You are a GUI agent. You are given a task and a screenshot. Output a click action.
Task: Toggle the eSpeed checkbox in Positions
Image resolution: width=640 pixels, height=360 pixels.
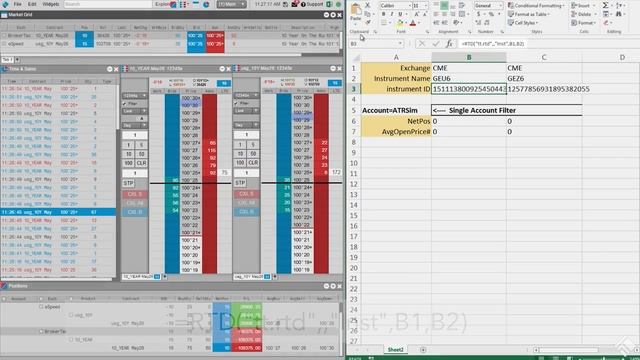(41, 307)
